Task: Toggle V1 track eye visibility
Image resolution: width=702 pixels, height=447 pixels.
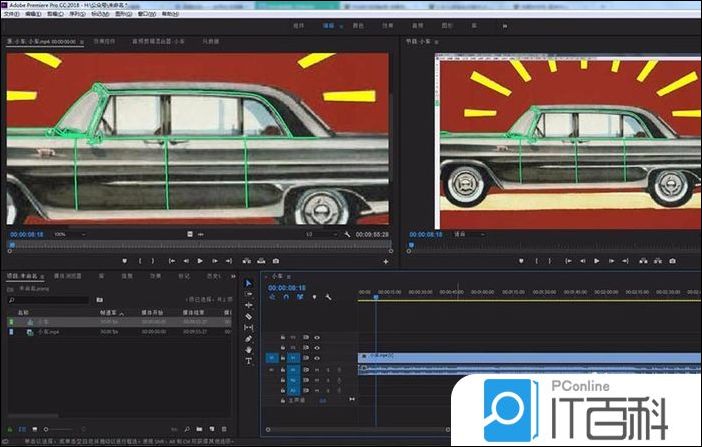Action: 317,357
